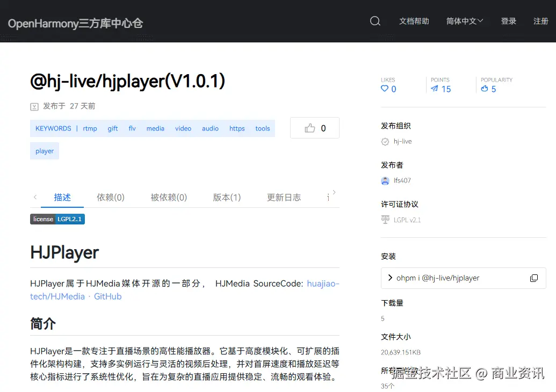Open the 简体中文 language dropdown
Viewport: 556px width, 392px height.
(x=465, y=21)
